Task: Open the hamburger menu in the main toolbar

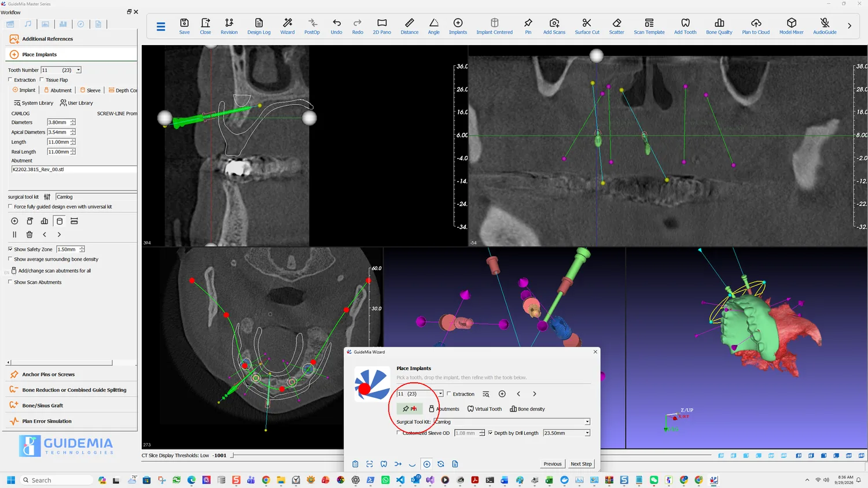Action: tap(161, 26)
